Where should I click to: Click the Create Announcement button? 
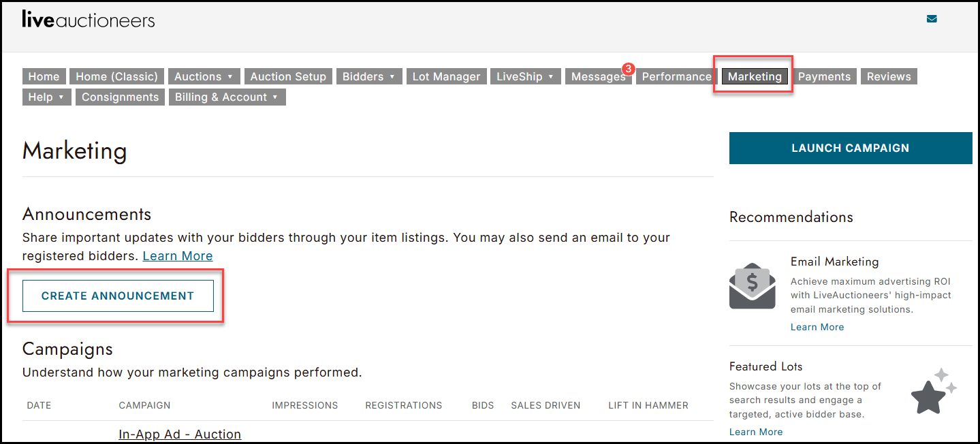(x=118, y=296)
